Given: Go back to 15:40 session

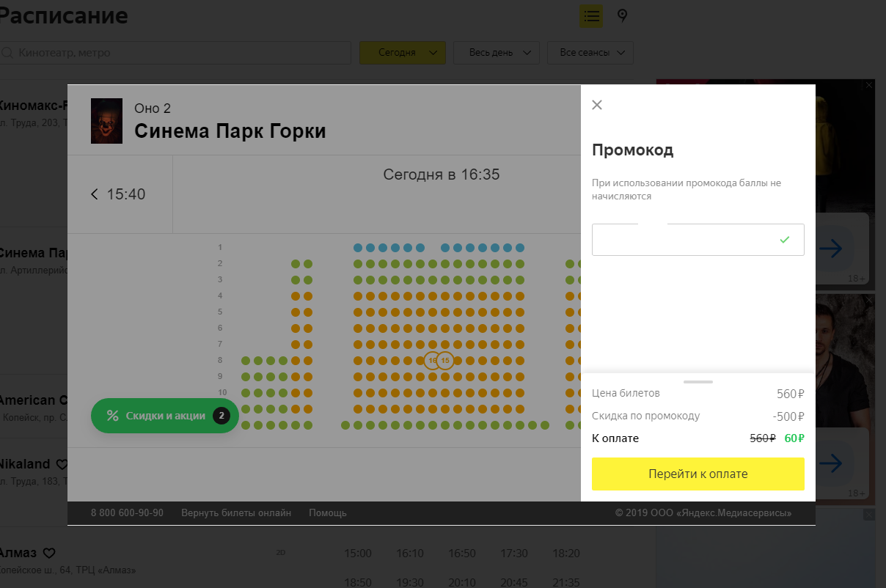Looking at the screenshot, I should pyautogui.click(x=118, y=194).
